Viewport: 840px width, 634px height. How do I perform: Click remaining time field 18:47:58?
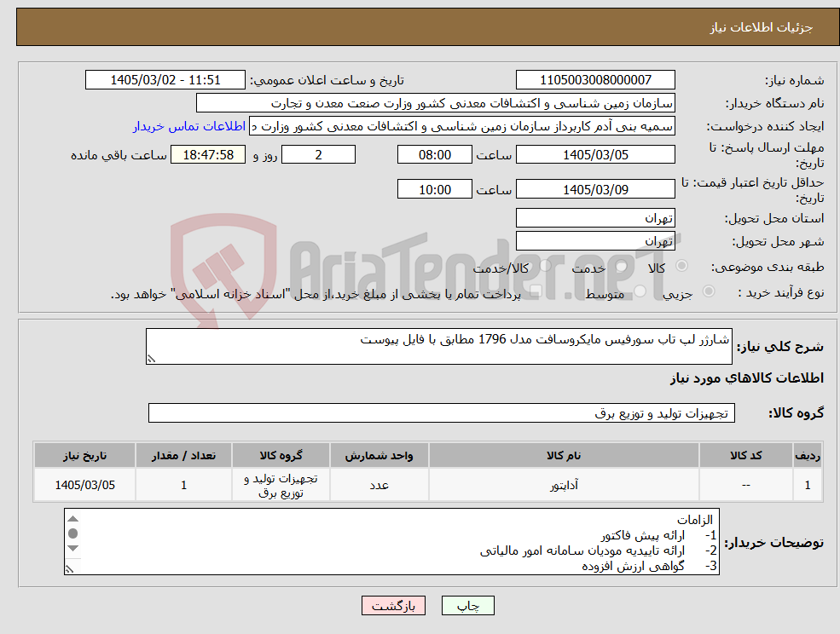click(x=208, y=155)
